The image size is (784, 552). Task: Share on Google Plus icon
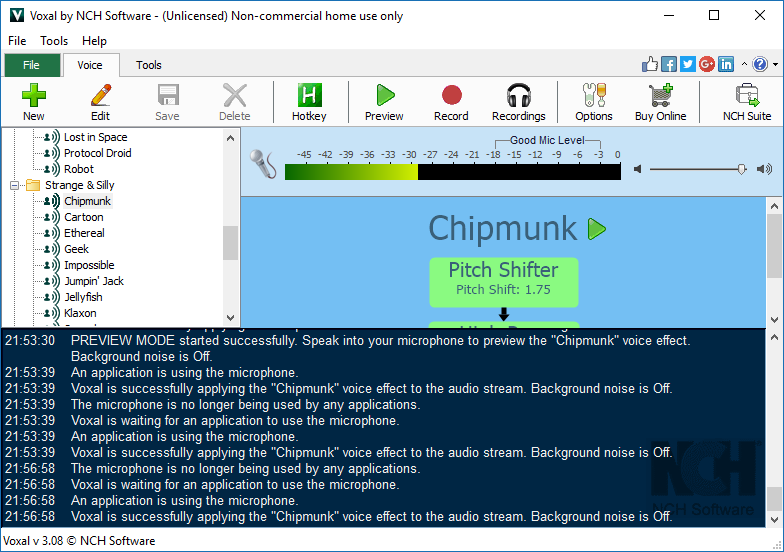tap(706, 64)
